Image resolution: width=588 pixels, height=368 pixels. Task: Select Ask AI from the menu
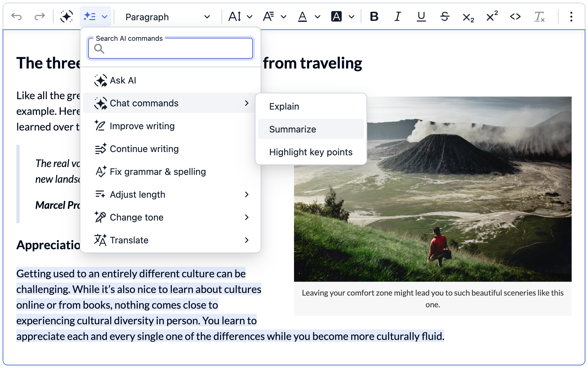171,80
